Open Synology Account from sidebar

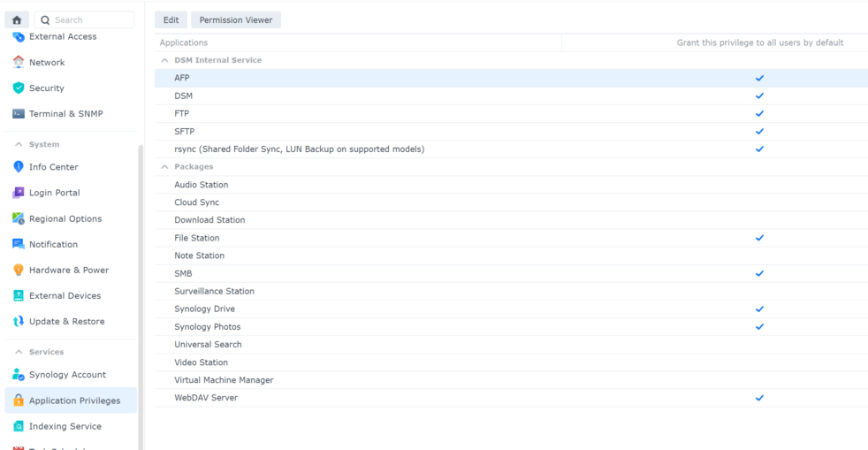pos(71,375)
